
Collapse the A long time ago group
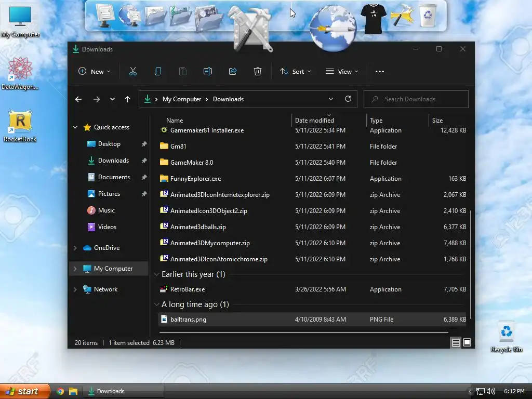156,304
